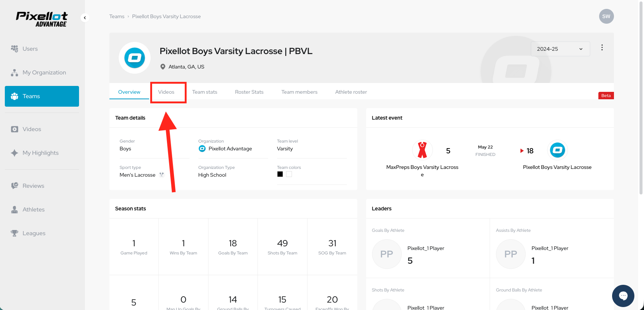Switch to the Videos tab

click(166, 92)
